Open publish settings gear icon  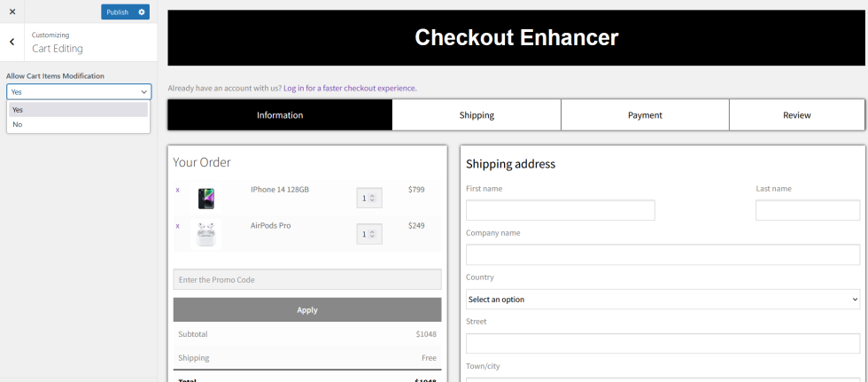pyautogui.click(x=142, y=12)
